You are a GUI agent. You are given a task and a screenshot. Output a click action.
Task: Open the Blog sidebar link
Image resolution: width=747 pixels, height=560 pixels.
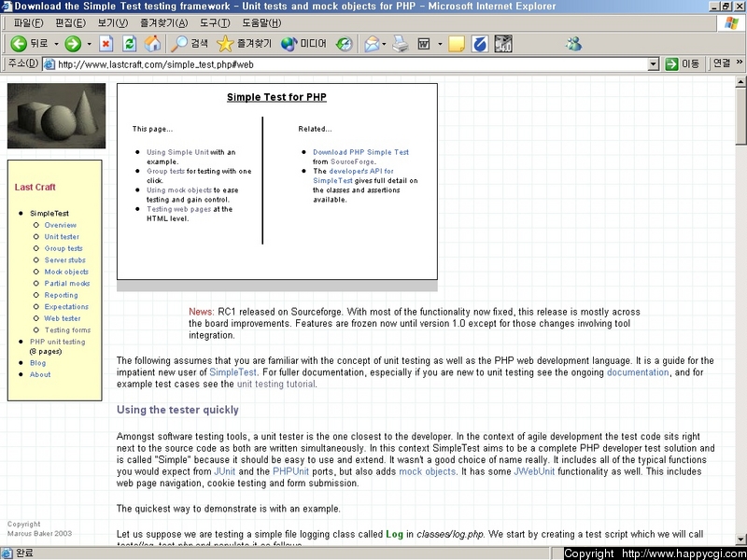pyautogui.click(x=38, y=363)
